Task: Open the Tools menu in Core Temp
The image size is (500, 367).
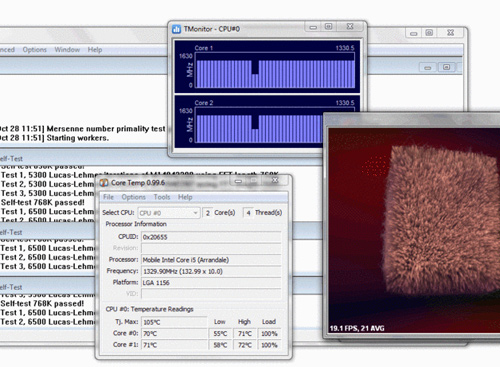Action: [162, 197]
